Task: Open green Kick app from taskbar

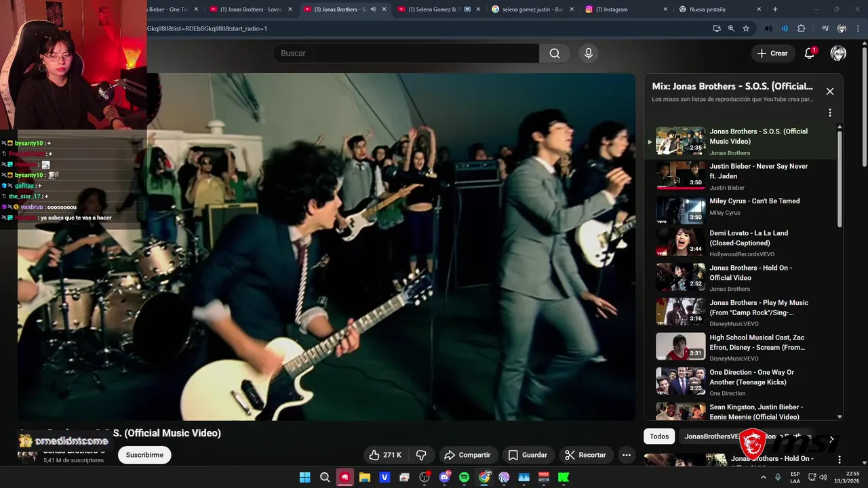Action: tap(564, 477)
